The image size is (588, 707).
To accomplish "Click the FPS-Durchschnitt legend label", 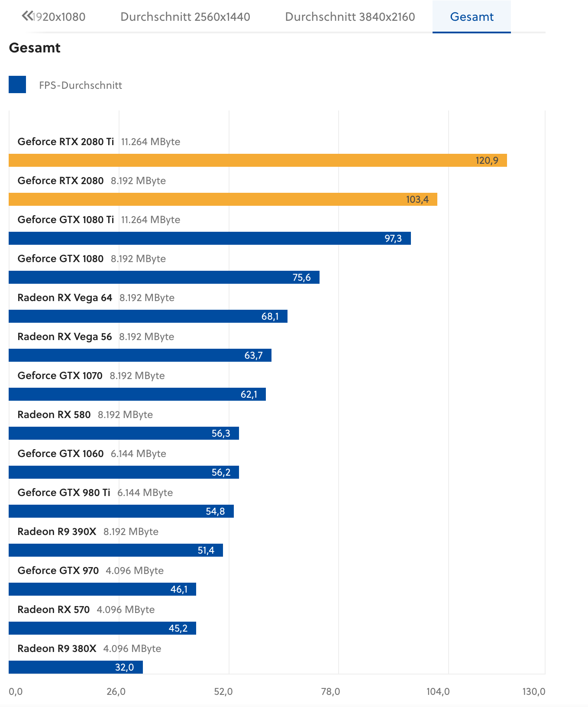I will point(81,85).
